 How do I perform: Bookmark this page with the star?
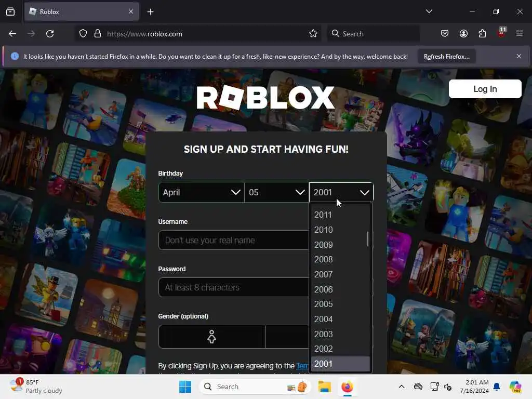[x=313, y=34]
